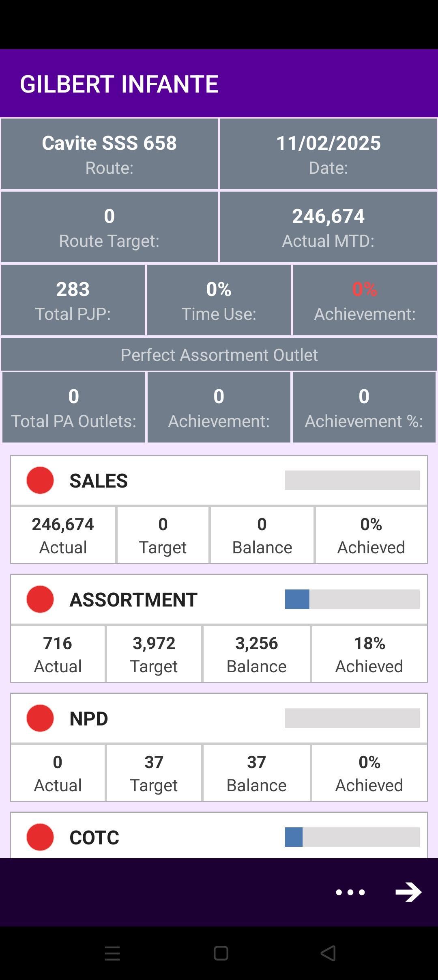
Task: Tap the Total PJP 283 tile
Action: (73, 300)
